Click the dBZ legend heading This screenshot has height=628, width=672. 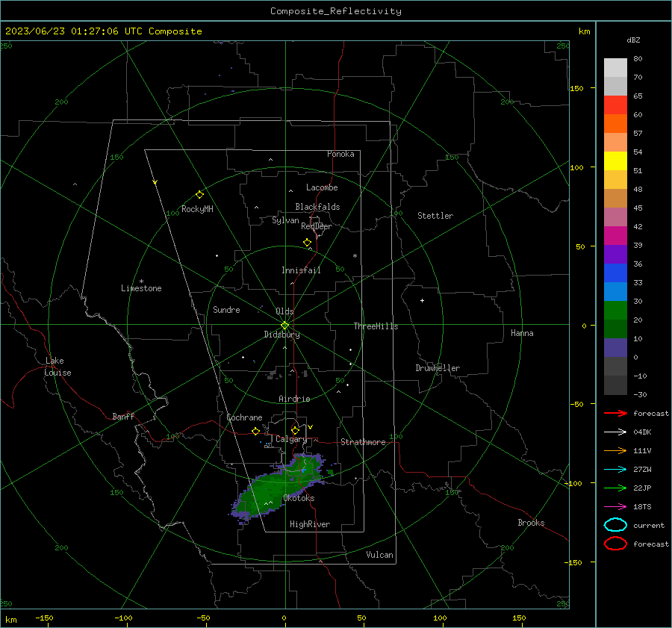pos(633,40)
